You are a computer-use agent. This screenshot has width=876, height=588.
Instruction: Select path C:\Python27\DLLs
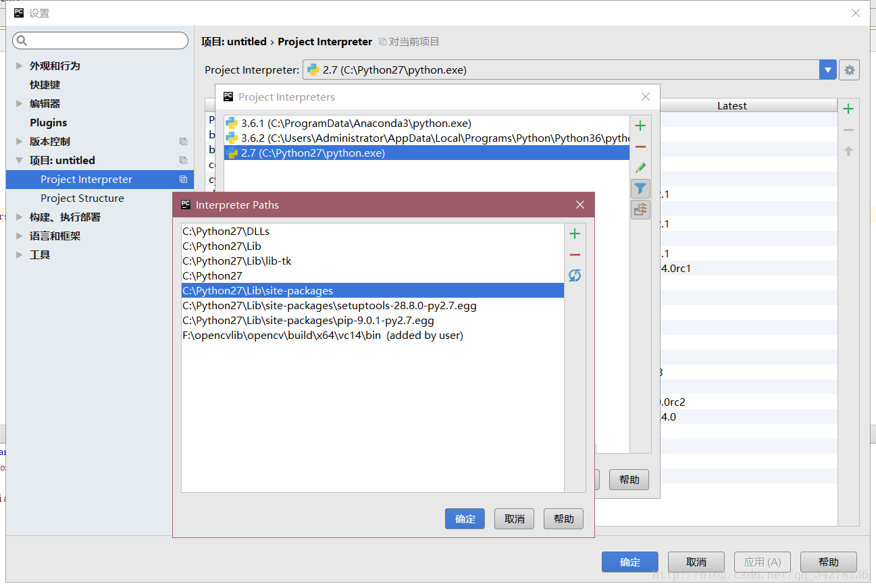(373, 231)
